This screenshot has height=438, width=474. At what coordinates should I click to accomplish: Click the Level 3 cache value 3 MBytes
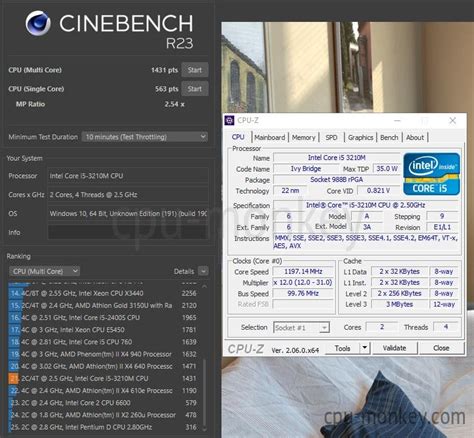(x=399, y=304)
